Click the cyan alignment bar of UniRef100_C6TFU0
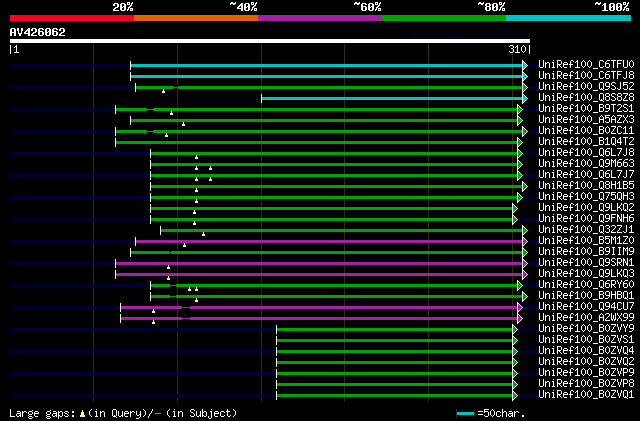The width and height of the screenshot is (640, 421). [x=327, y=65]
